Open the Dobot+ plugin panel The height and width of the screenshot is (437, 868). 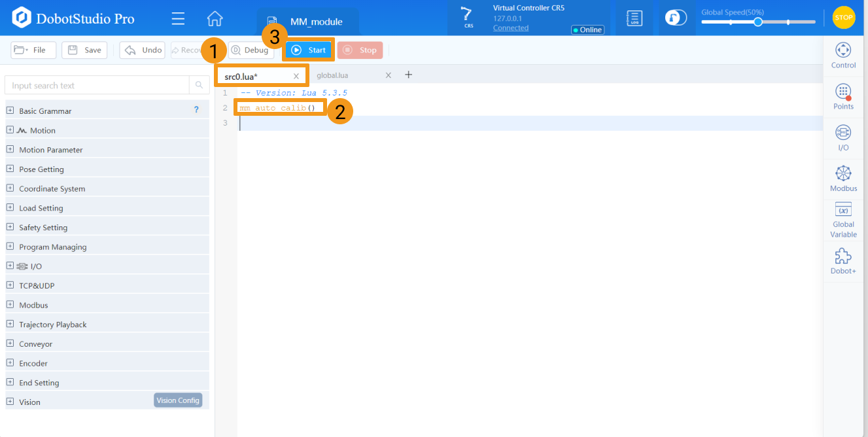click(x=844, y=262)
